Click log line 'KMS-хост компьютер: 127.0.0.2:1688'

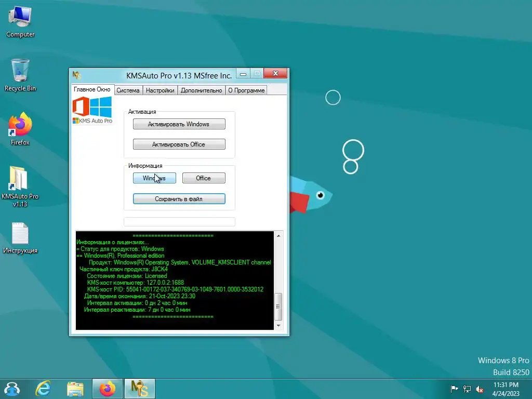[x=136, y=283]
